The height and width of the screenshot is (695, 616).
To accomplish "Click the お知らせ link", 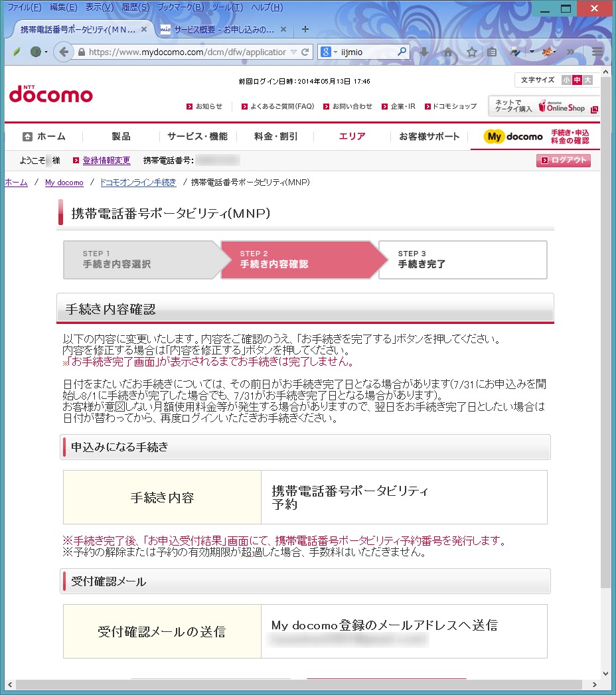I will 204,106.
